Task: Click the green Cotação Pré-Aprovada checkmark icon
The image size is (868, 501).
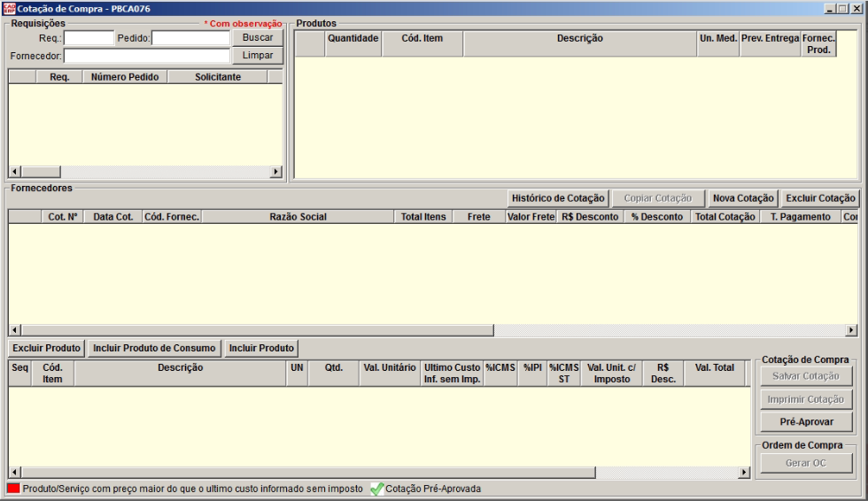Action: coord(377,489)
